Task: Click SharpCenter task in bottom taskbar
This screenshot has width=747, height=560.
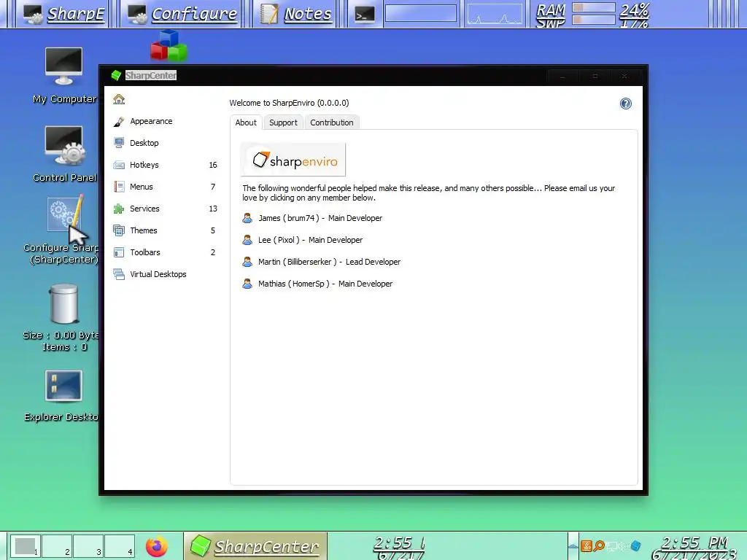Action: [x=255, y=546]
